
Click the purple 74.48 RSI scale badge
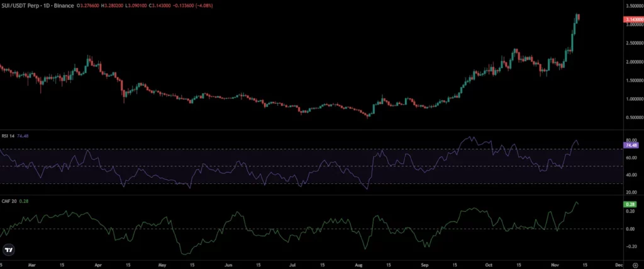pyautogui.click(x=631, y=145)
